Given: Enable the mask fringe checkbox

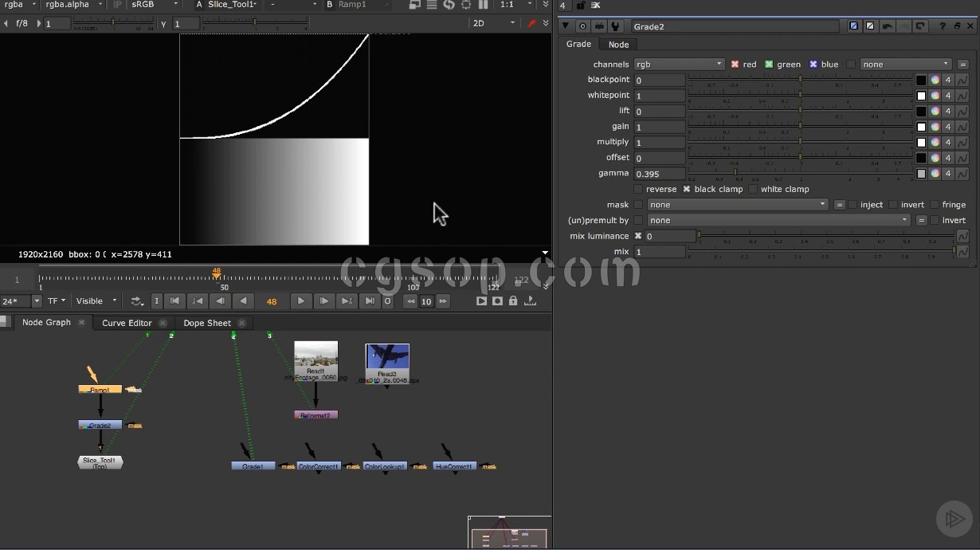Looking at the screenshot, I should pyautogui.click(x=934, y=205).
